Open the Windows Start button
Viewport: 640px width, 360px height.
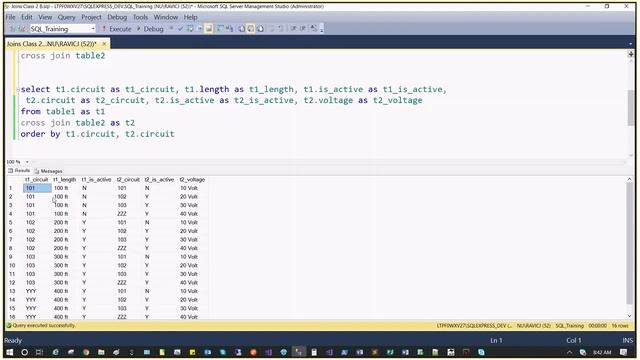click(x=10, y=352)
